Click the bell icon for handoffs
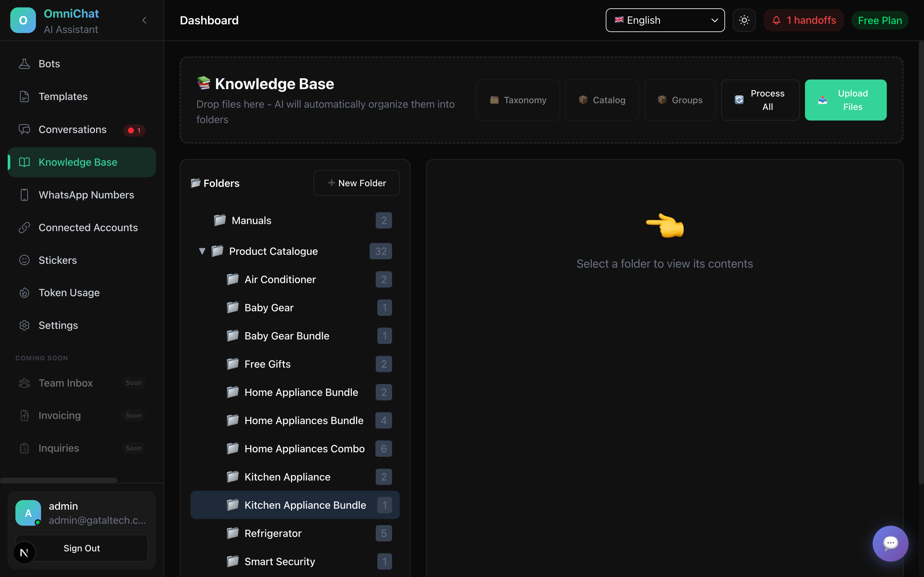This screenshot has width=924, height=577. (776, 20)
